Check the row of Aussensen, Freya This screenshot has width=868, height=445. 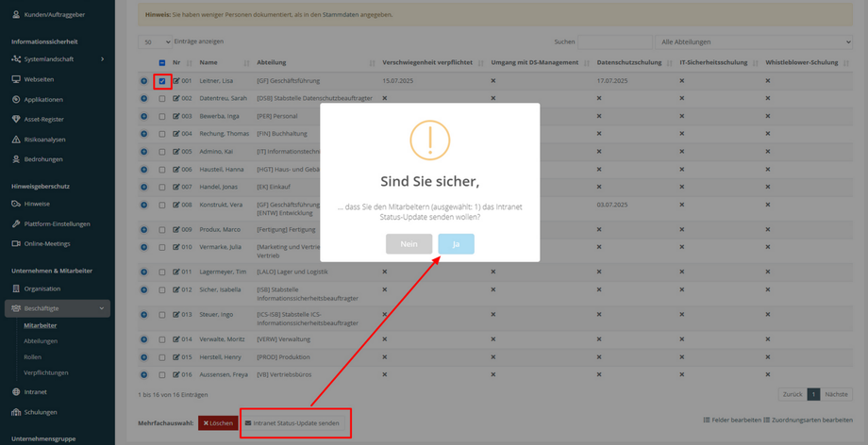[x=162, y=375]
